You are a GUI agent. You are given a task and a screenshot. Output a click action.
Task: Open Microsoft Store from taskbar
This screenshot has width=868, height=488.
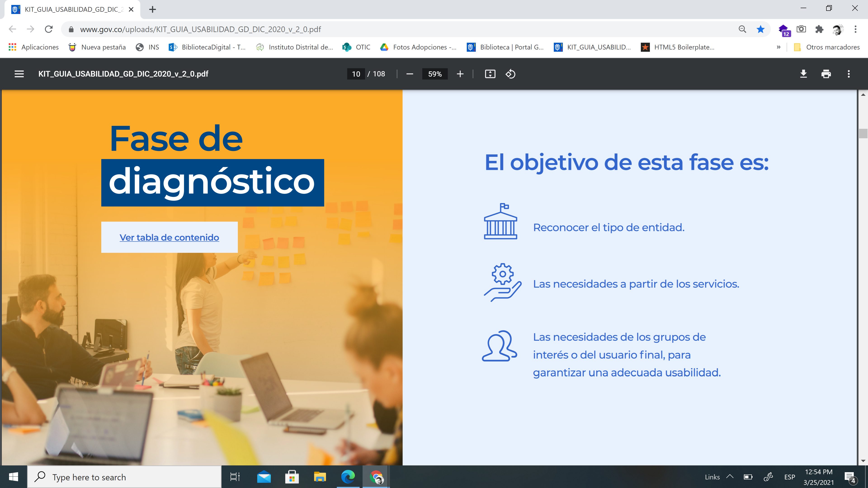tap(292, 477)
